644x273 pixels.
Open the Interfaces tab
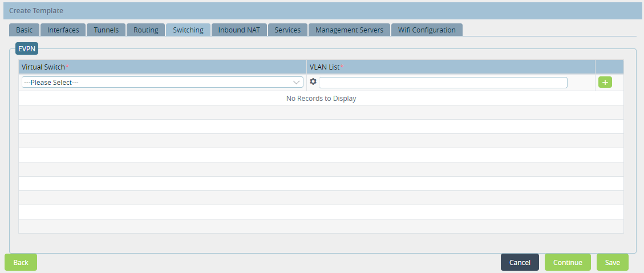click(x=63, y=30)
